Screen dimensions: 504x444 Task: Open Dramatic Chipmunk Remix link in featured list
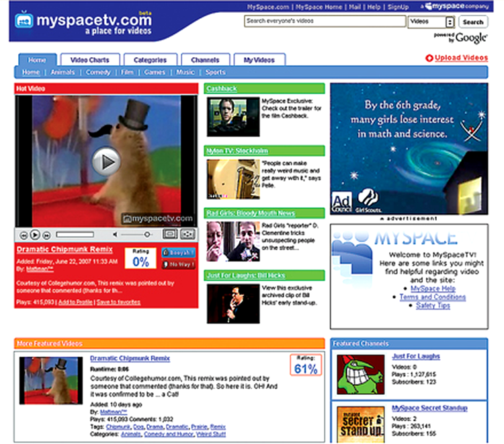click(x=130, y=358)
